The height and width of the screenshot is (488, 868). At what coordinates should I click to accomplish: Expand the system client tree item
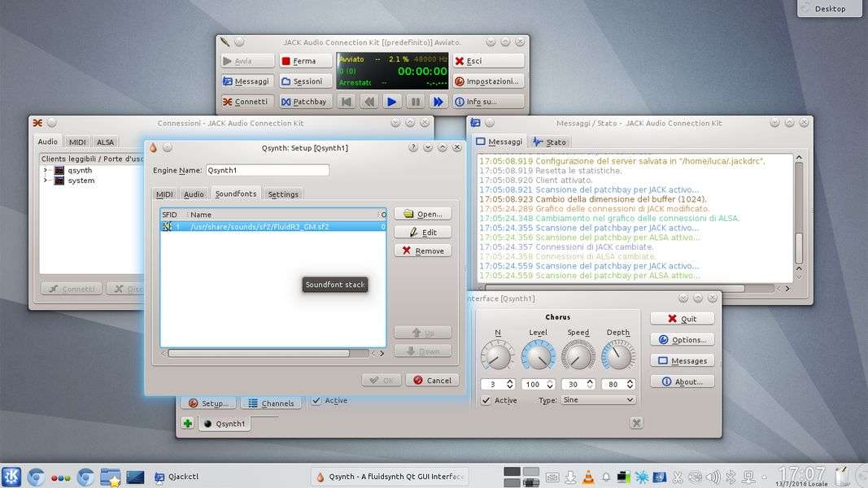(x=46, y=181)
